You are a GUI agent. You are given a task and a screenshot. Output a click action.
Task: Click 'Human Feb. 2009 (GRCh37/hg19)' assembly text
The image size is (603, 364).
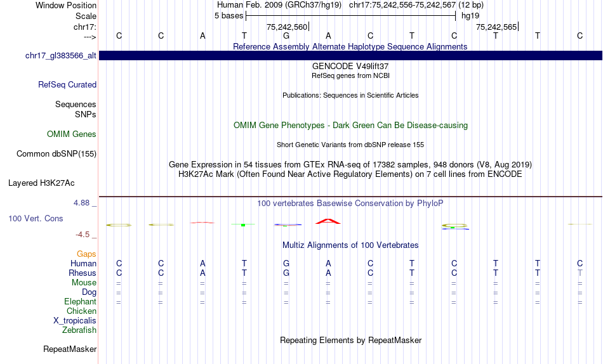pos(279,5)
